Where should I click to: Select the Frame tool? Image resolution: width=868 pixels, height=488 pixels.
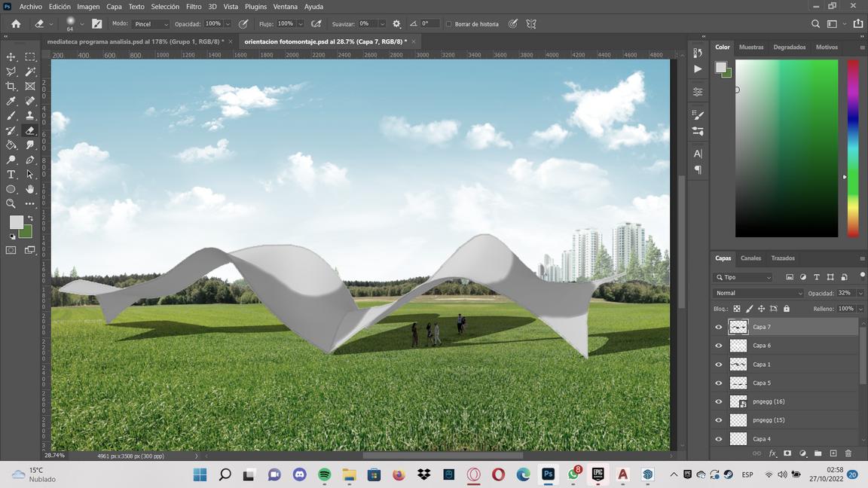tap(30, 87)
